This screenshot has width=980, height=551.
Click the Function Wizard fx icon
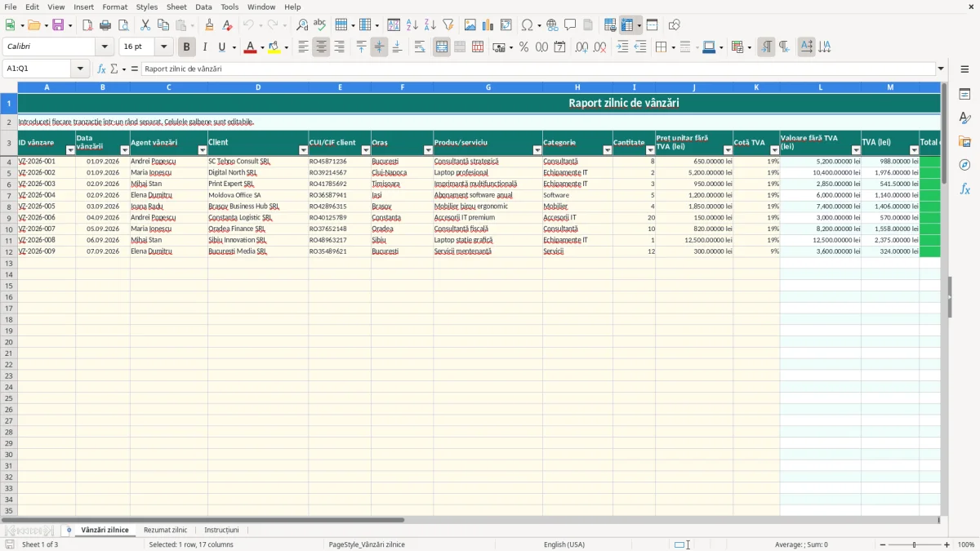101,69
